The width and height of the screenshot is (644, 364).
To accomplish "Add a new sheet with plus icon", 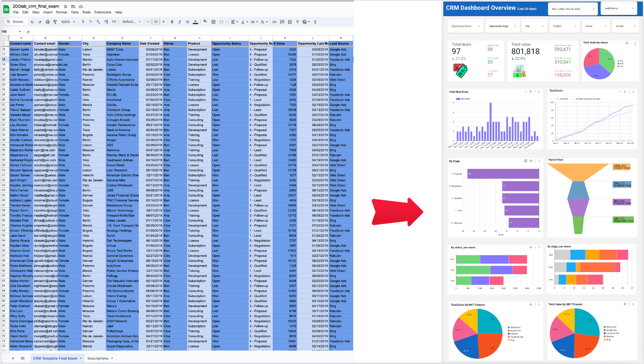I will click(x=13, y=358).
